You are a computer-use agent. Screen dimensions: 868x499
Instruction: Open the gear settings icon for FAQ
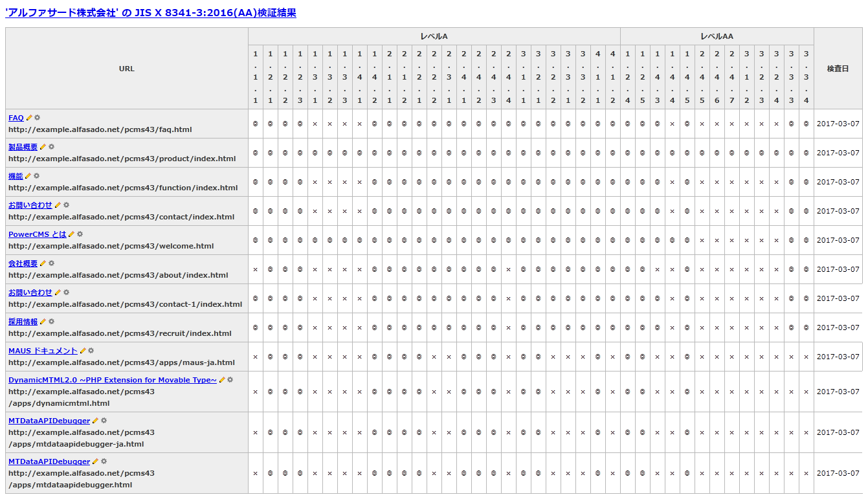(x=38, y=118)
